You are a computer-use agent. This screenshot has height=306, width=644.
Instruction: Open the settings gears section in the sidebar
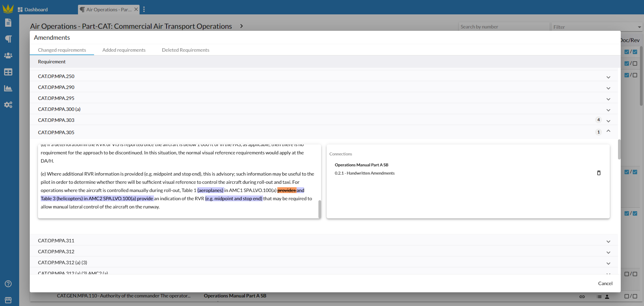[8, 105]
